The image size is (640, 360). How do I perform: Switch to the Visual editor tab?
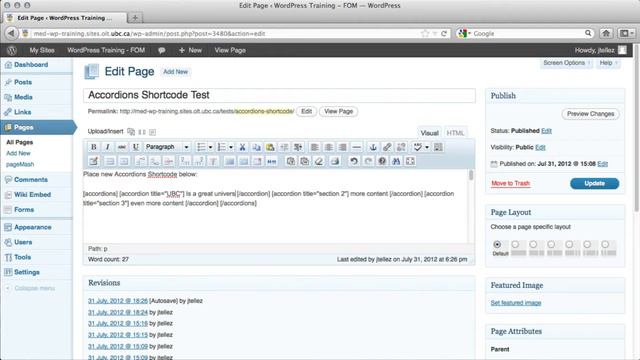pos(429,133)
